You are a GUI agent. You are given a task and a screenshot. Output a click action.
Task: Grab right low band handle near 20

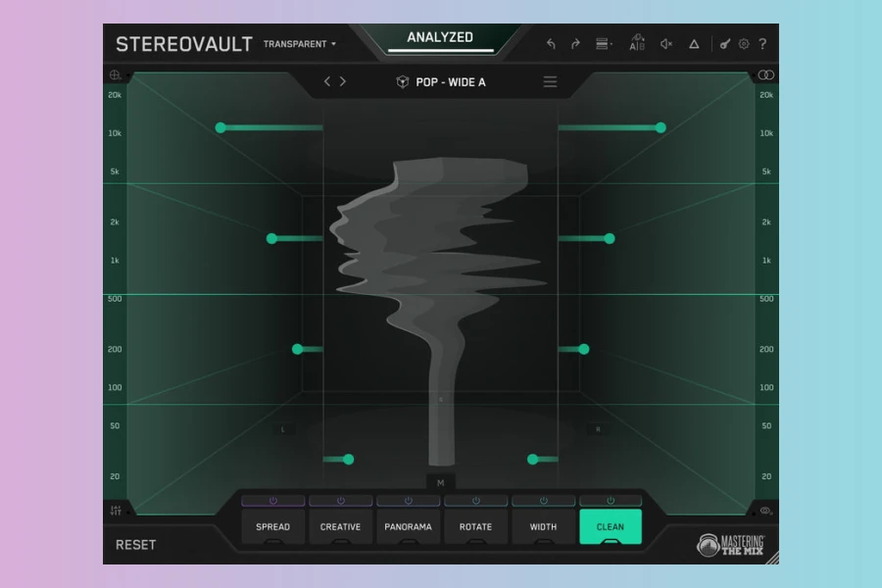(x=533, y=460)
